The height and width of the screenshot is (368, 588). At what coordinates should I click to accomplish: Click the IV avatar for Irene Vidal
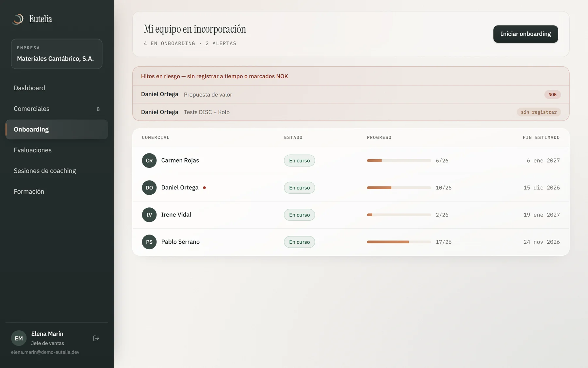[149, 215]
